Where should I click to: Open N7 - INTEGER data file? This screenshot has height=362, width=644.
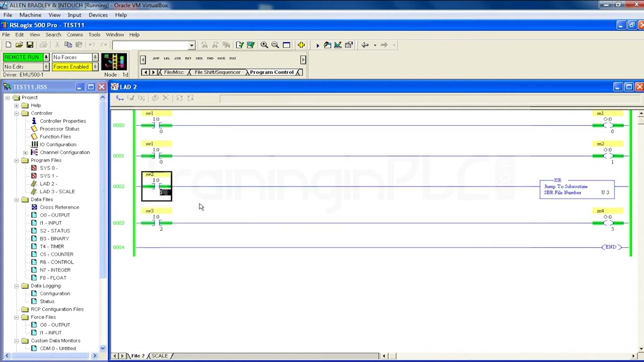55,270
